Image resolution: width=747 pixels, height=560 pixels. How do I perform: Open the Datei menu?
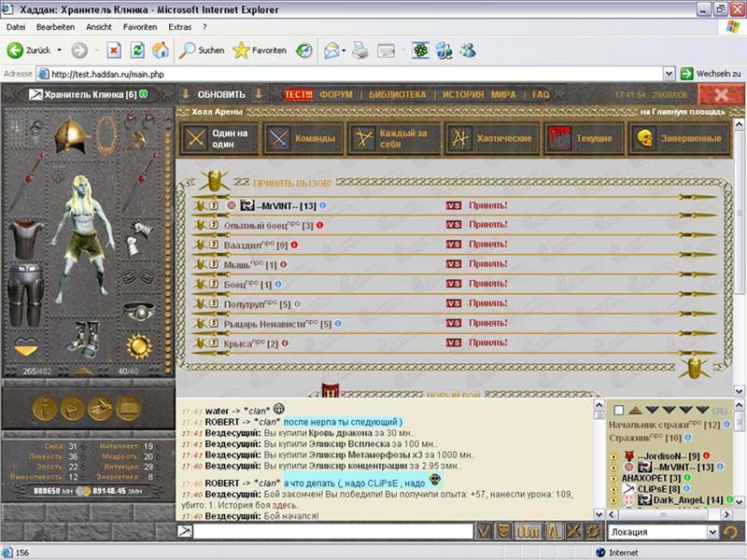16,27
